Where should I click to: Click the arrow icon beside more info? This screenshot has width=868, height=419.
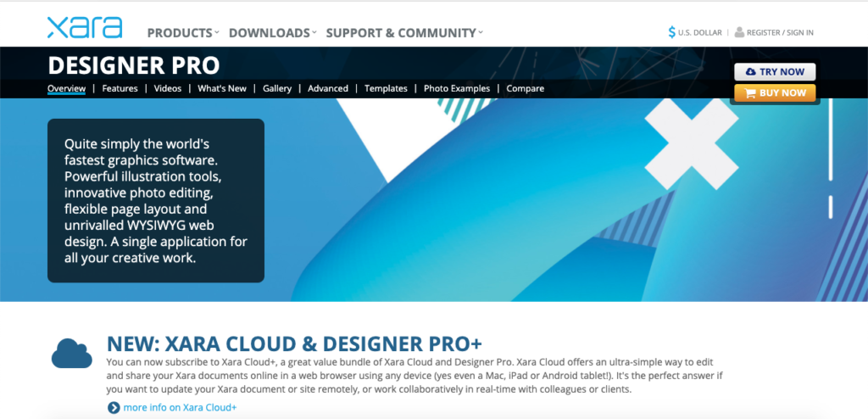click(x=114, y=408)
